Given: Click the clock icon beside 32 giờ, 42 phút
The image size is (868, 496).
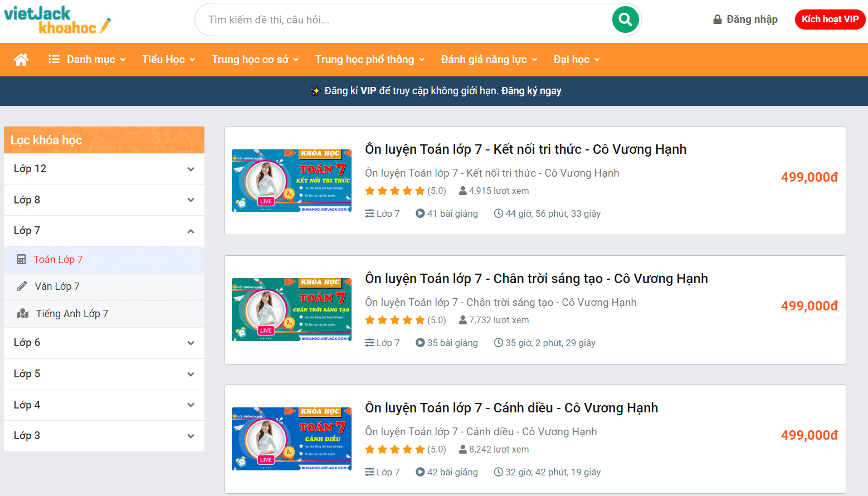Looking at the screenshot, I should 499,472.
